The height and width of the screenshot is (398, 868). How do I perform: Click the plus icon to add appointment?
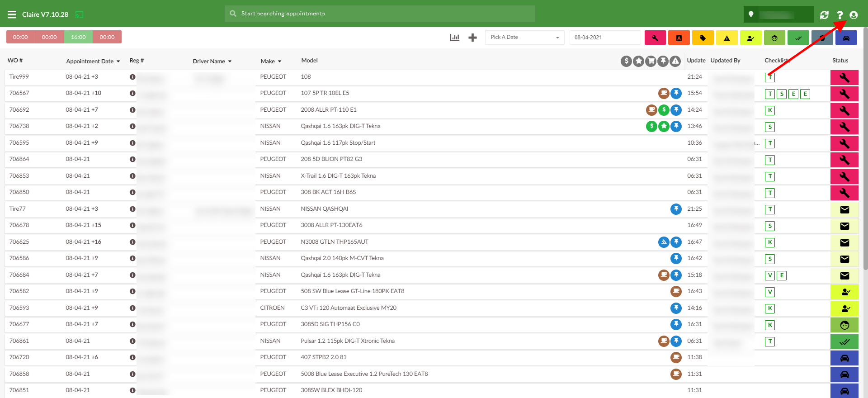pyautogui.click(x=472, y=38)
